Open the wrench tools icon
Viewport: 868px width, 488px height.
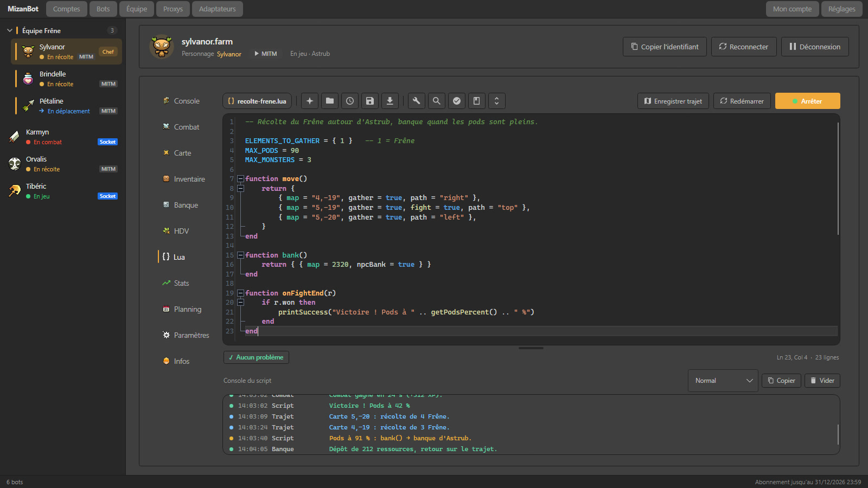417,101
